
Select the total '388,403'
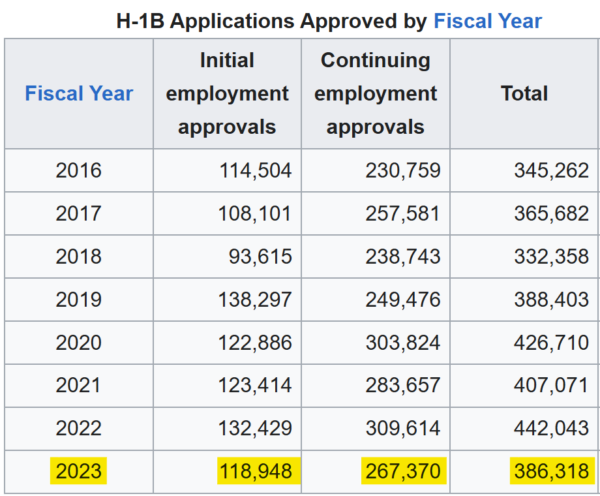[x=551, y=299]
